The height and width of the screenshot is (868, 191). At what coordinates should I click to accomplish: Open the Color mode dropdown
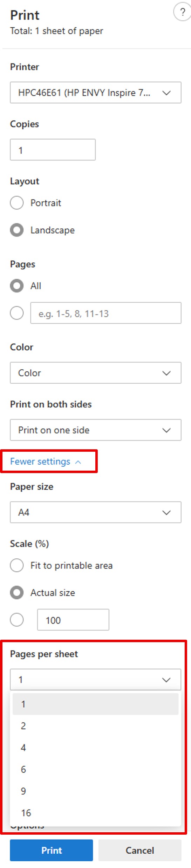click(x=96, y=373)
